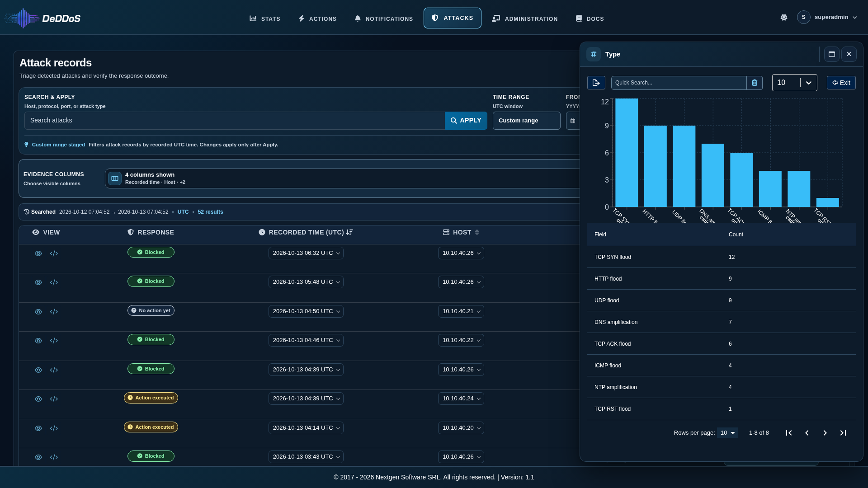This screenshot has width=868, height=488.
Task: Click the TCP SYN flood chart bar
Action: coord(627,153)
